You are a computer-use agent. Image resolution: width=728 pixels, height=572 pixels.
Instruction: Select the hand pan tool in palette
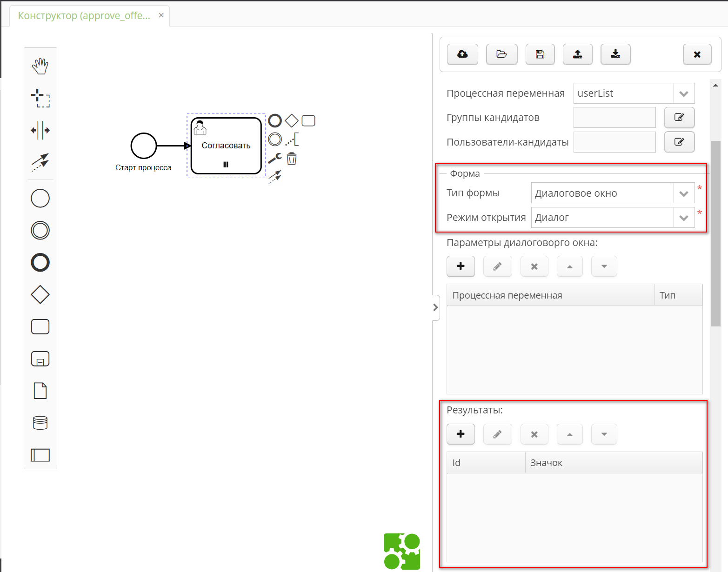point(40,66)
